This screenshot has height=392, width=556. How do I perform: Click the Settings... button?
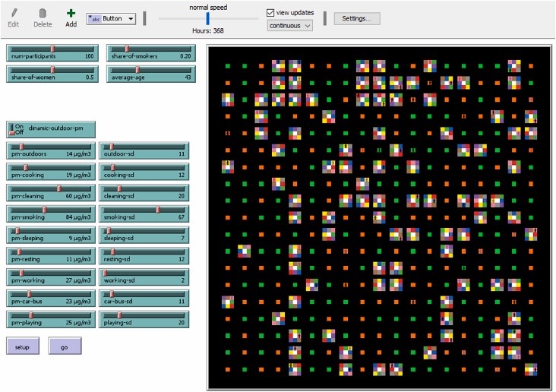click(x=357, y=18)
